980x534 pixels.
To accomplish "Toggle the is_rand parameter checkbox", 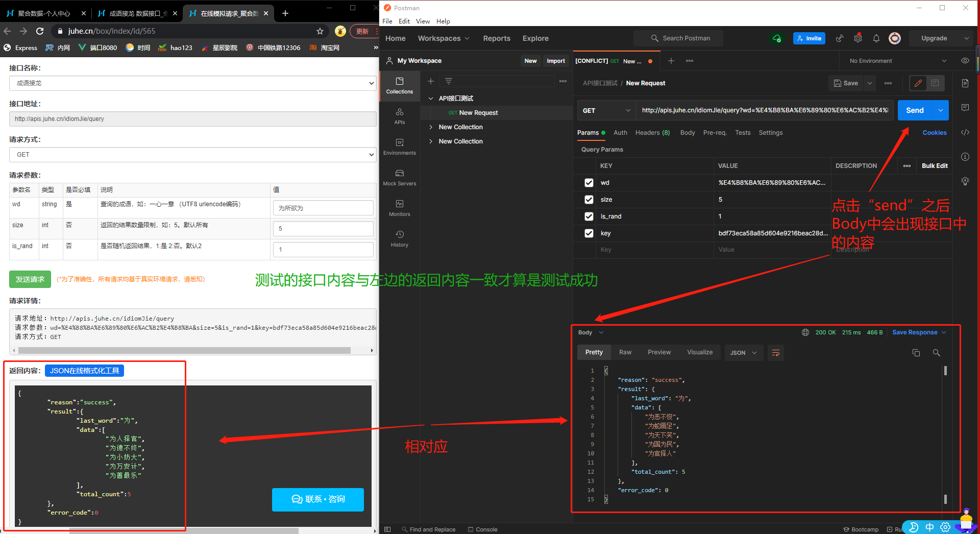I will pyautogui.click(x=589, y=216).
